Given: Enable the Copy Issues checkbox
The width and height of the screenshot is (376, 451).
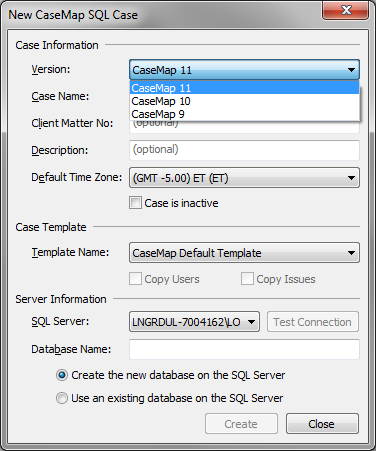Looking at the screenshot, I should (247, 279).
